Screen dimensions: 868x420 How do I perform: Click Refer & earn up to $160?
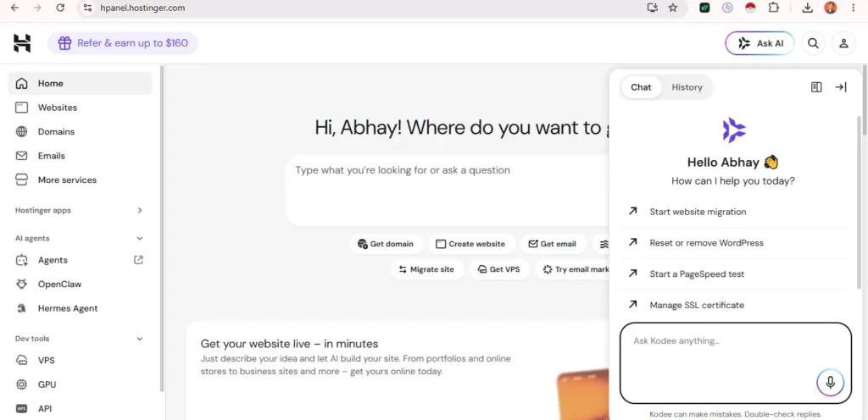point(122,43)
